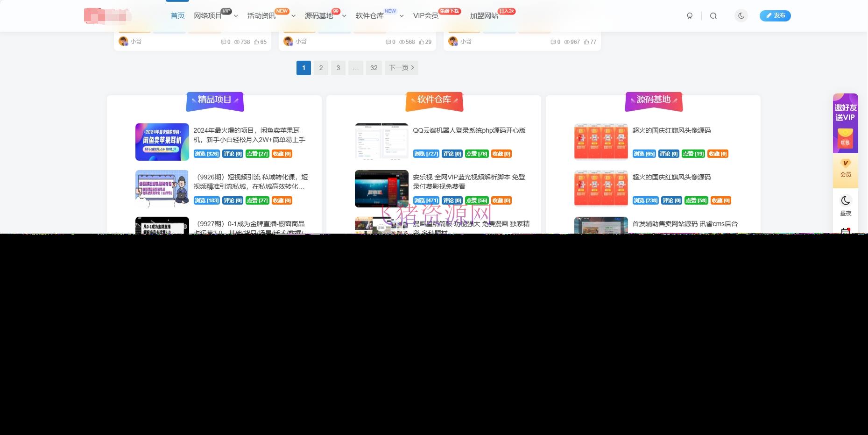Image resolution: width=868 pixels, height=435 pixels.
Task: Click the site logo in header
Action: click(107, 16)
